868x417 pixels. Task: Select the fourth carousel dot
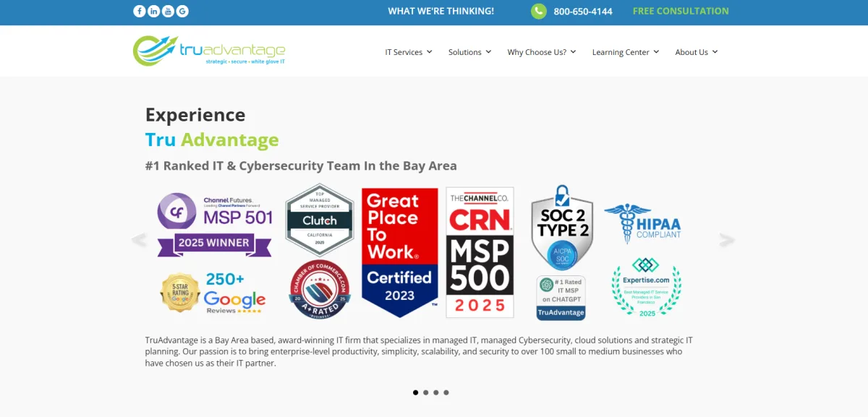click(446, 392)
